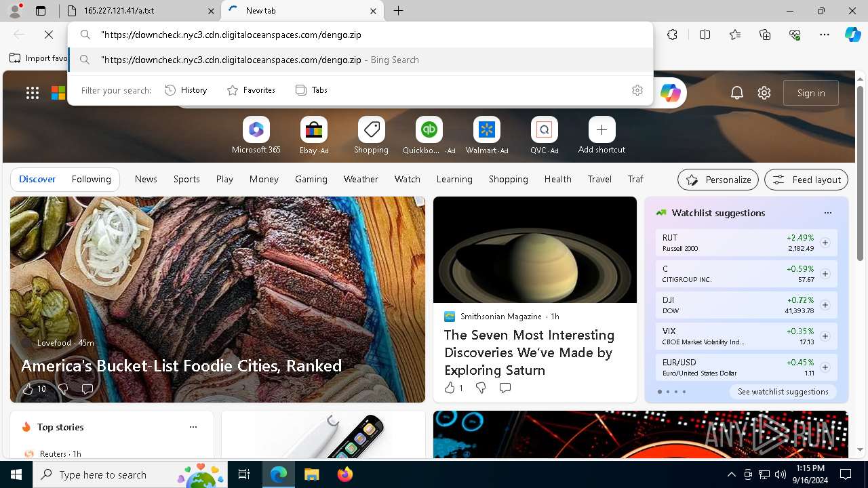
Task: Click See watchlist suggestions
Action: (x=783, y=392)
